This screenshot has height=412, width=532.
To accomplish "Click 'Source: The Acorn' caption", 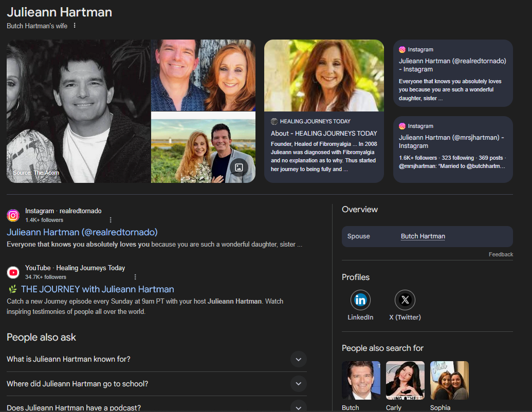I will coord(36,173).
